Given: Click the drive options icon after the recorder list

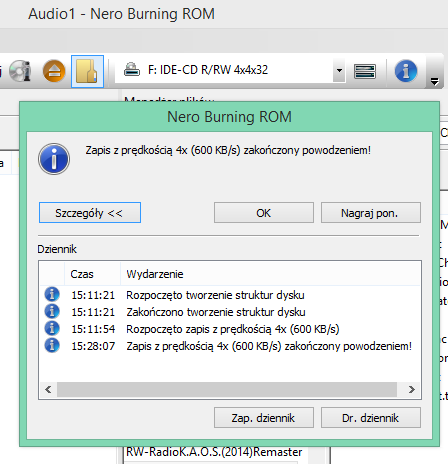Looking at the screenshot, I should tap(365, 71).
